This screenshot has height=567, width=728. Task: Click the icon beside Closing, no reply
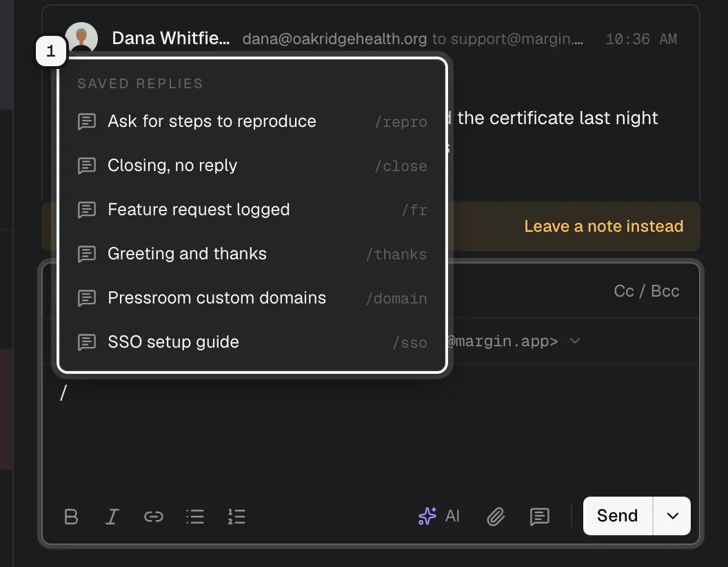pyautogui.click(x=87, y=166)
